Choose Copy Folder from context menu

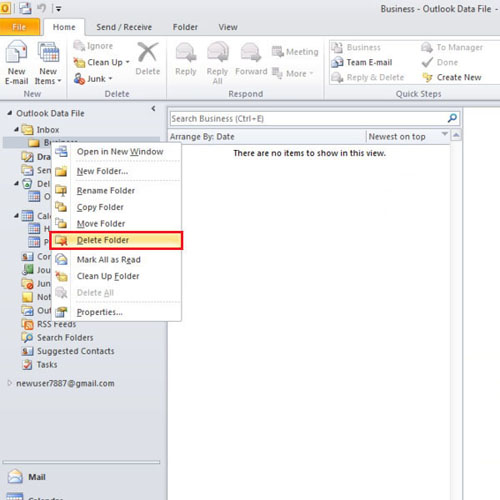tap(116, 207)
